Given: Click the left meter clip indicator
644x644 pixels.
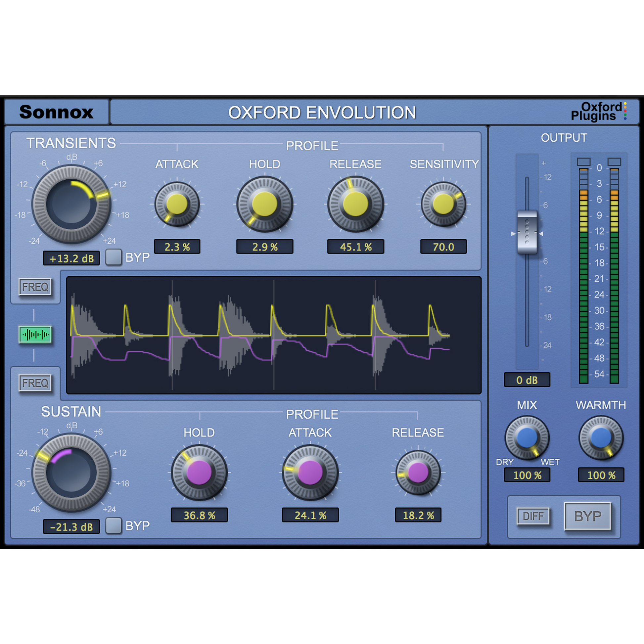Looking at the screenshot, I should pyautogui.click(x=584, y=162).
